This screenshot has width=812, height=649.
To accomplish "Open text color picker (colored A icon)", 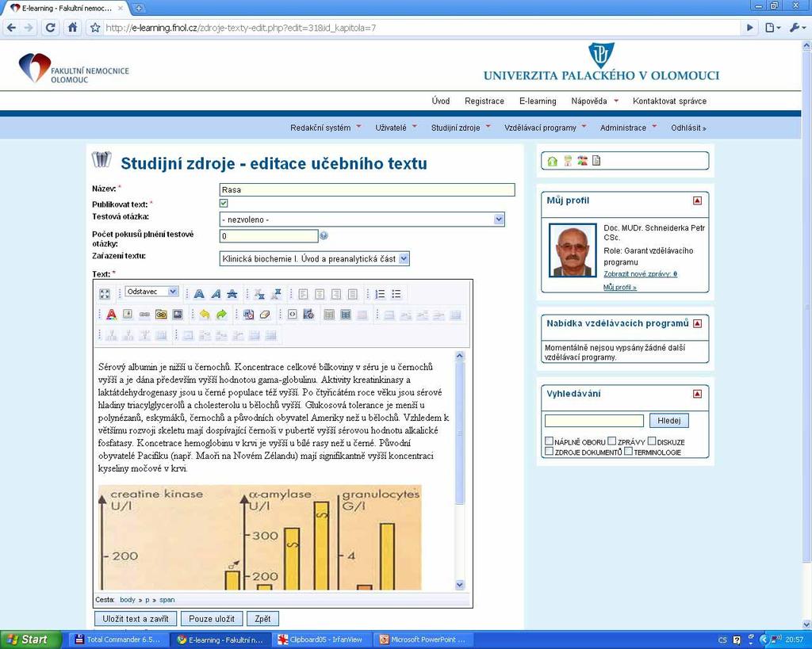I will [x=111, y=314].
